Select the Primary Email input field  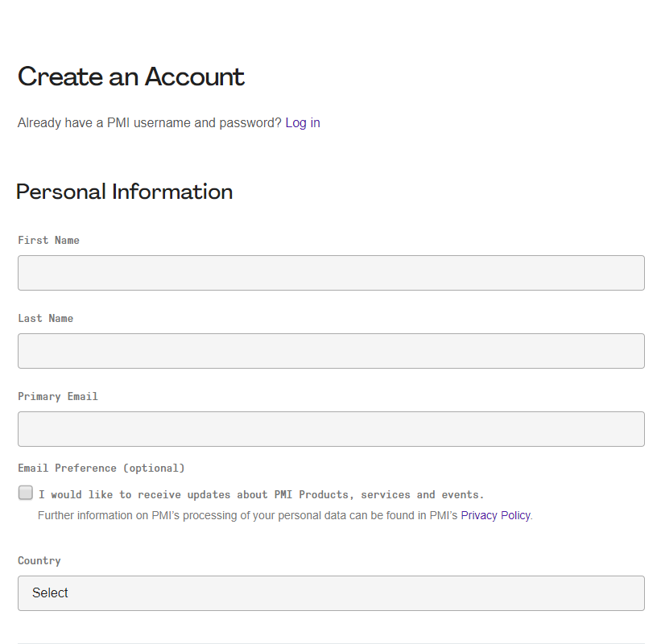click(331, 429)
